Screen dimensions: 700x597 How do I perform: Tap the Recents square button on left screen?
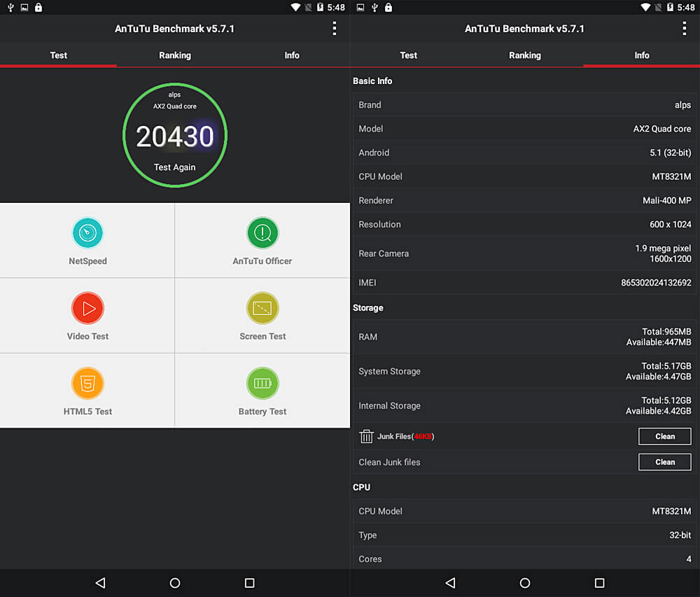(250, 583)
